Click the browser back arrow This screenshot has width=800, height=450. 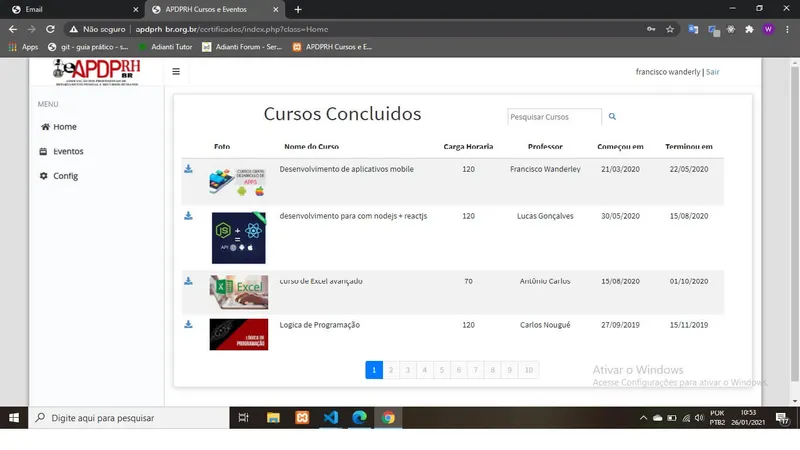13,29
